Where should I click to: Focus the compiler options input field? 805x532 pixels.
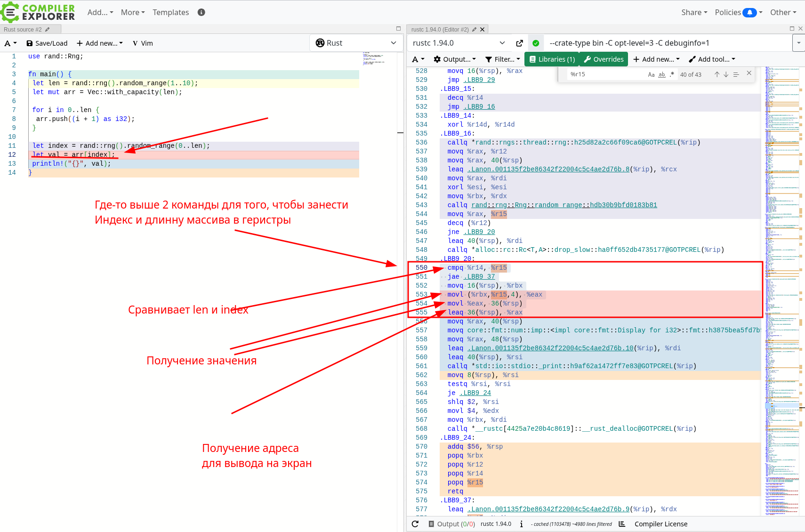[x=668, y=43]
